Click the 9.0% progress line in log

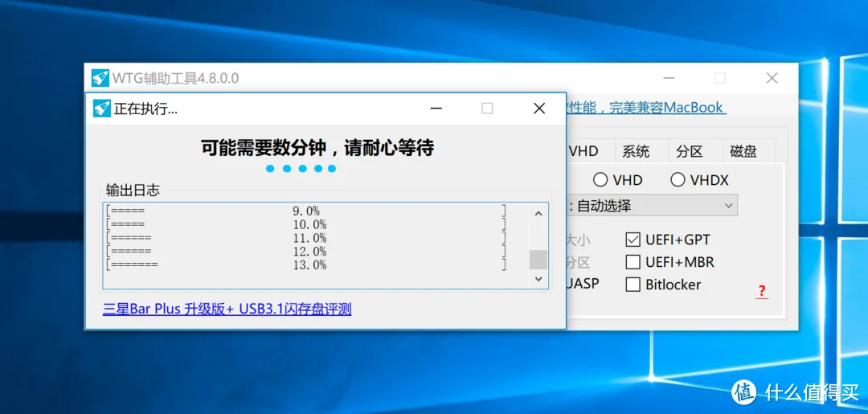[x=307, y=211]
